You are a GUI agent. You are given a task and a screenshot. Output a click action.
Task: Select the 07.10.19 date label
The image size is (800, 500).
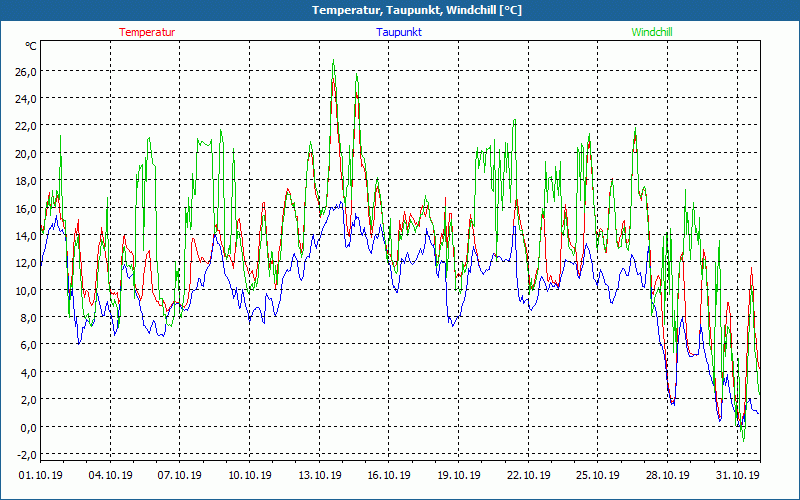(x=180, y=475)
